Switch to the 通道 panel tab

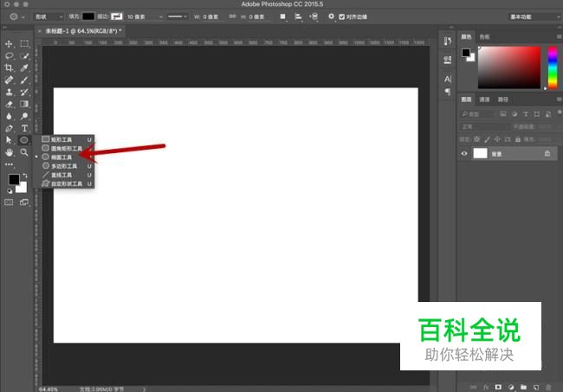point(485,100)
